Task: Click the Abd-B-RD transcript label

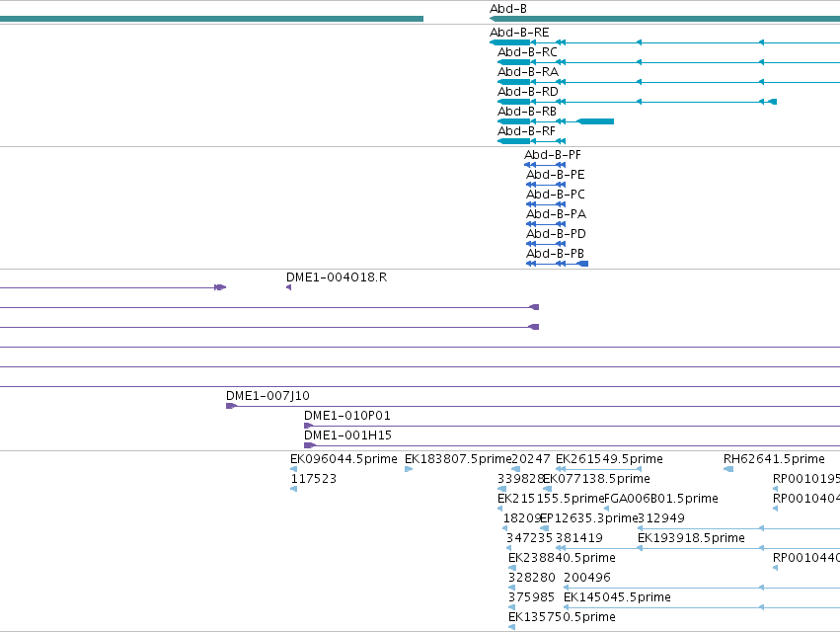Action: (528, 92)
